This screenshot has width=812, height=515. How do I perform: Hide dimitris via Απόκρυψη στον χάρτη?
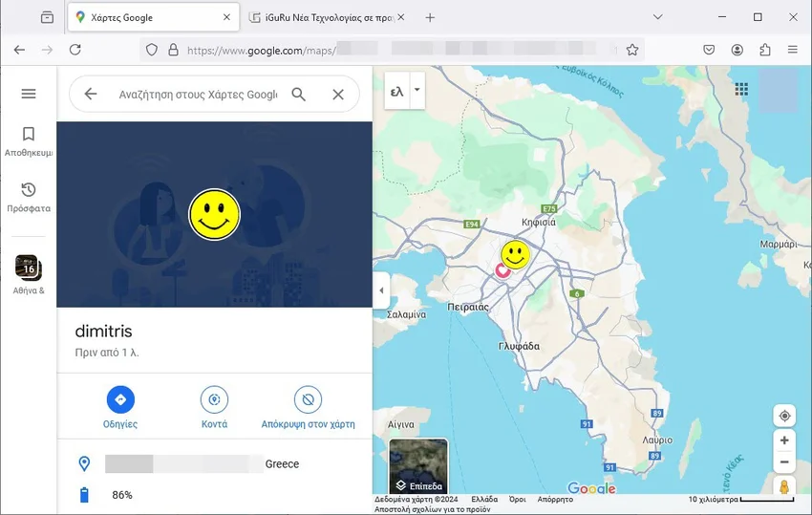pyautogui.click(x=309, y=408)
